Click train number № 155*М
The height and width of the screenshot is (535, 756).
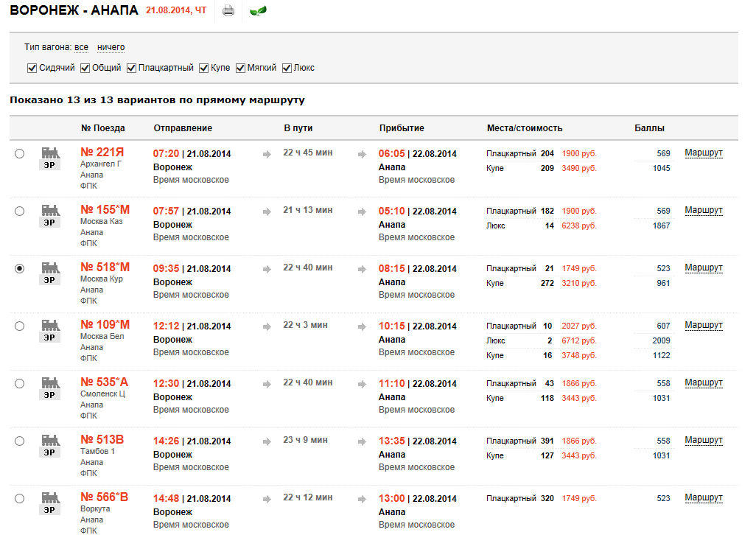[x=105, y=210]
